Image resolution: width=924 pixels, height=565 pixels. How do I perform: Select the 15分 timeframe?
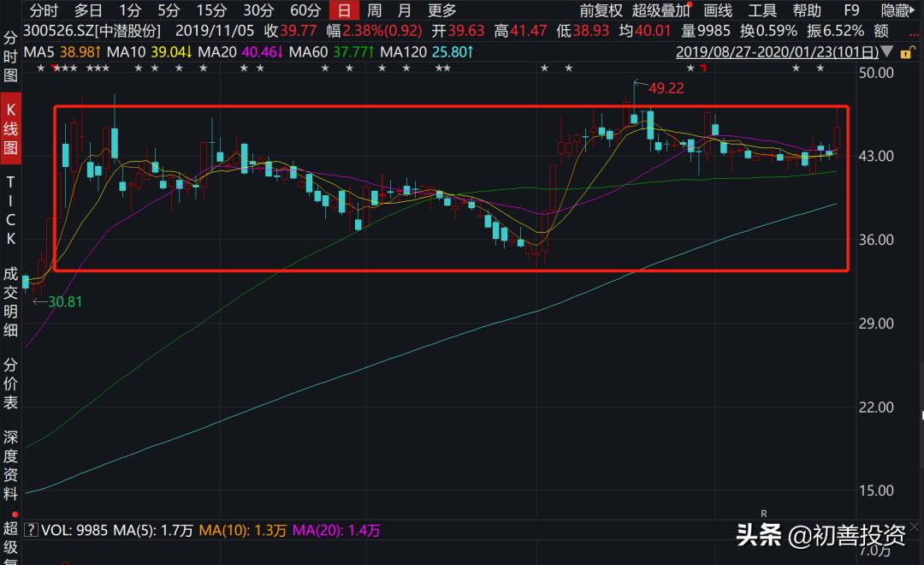pos(210,10)
